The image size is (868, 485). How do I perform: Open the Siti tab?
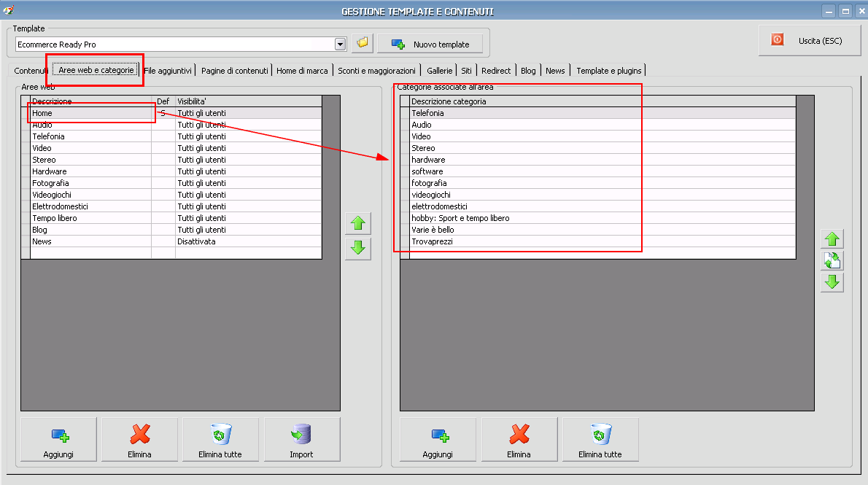pyautogui.click(x=467, y=71)
